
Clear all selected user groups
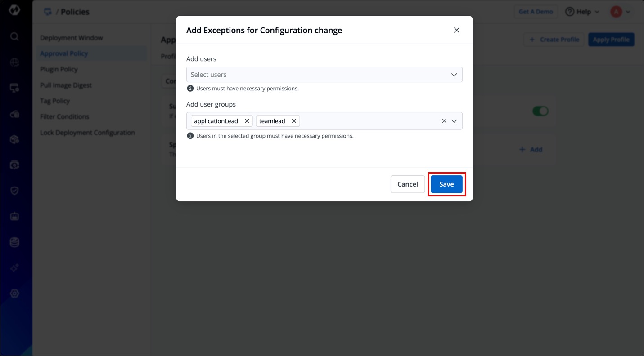point(444,121)
